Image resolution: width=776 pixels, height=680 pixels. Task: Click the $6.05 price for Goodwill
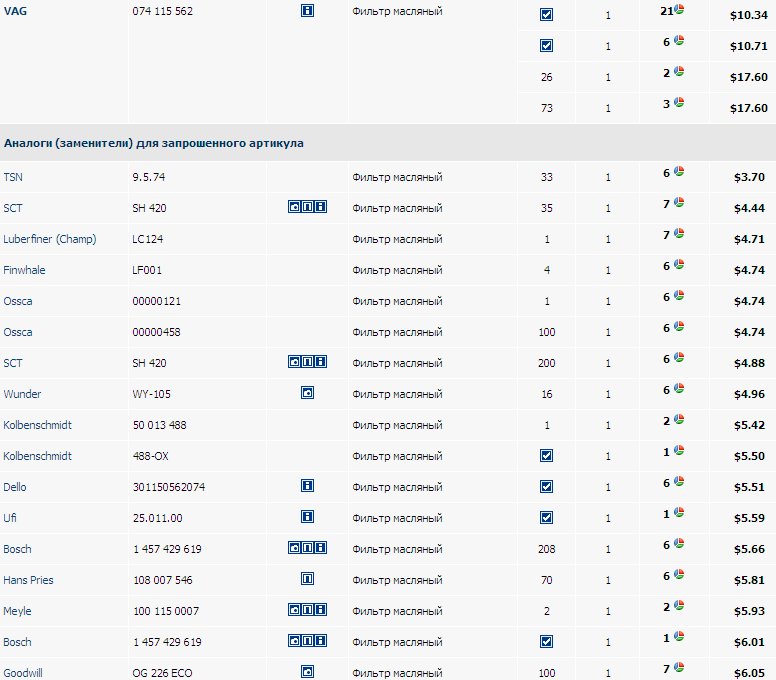point(749,673)
